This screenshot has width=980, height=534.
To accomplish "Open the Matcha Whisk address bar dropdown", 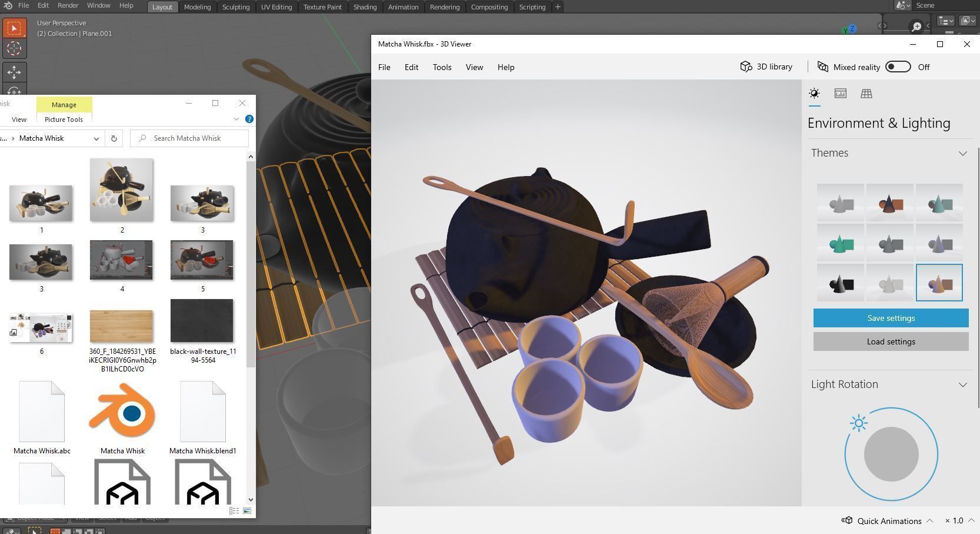I will coord(96,138).
